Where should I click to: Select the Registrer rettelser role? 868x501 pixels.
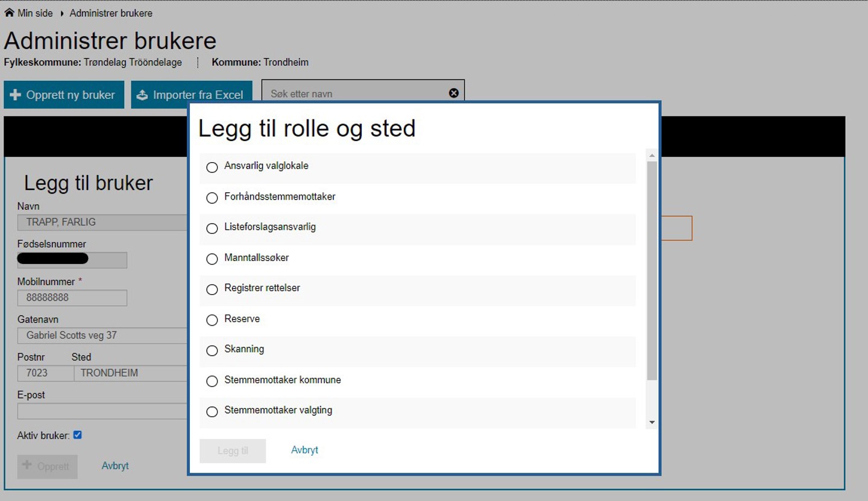tap(212, 289)
